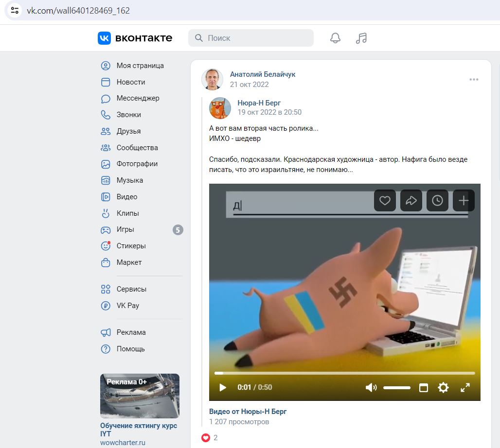Click the Новости icon in sidebar

click(x=106, y=82)
